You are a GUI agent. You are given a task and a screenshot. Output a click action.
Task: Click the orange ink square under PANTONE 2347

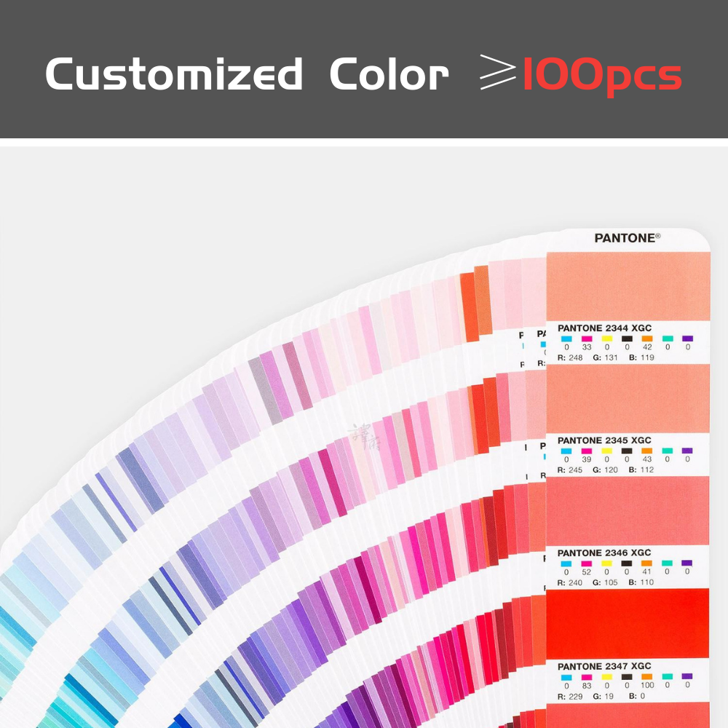647,676
